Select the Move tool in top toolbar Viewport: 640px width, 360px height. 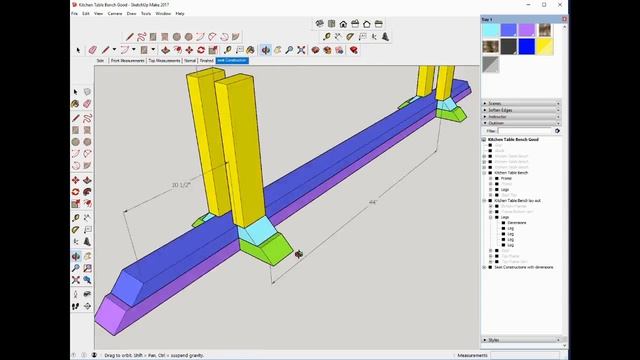(x=189, y=50)
